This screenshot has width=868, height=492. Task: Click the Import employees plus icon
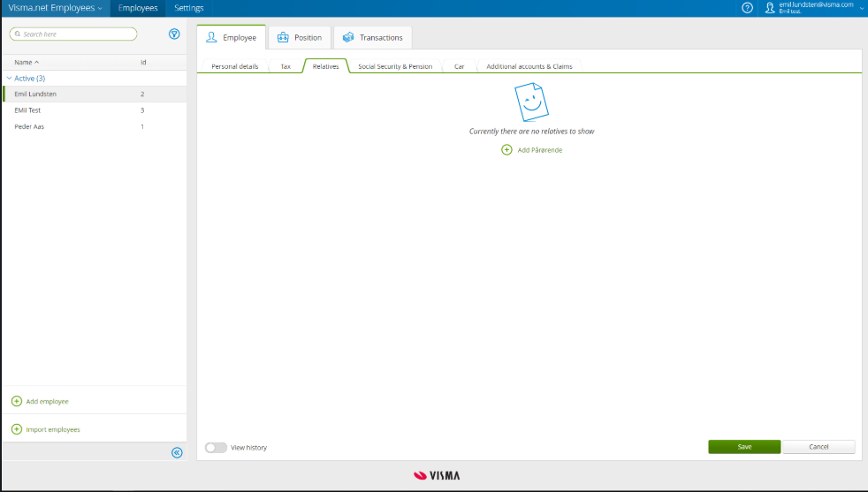17,429
